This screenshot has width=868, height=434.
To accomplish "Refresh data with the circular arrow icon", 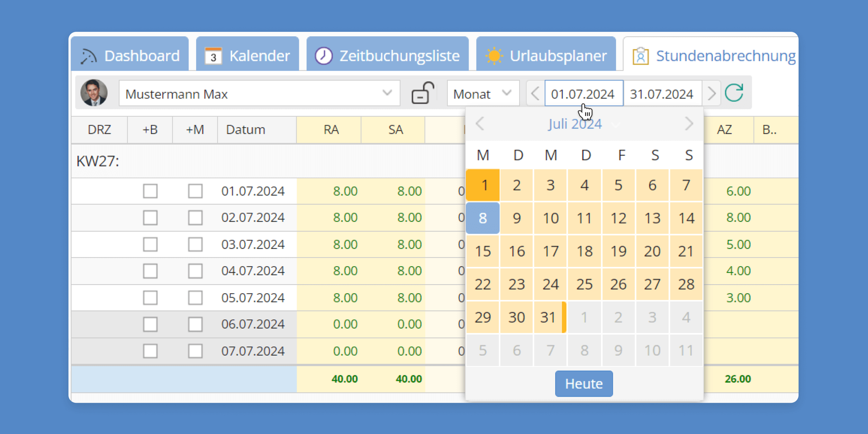I will pos(734,93).
